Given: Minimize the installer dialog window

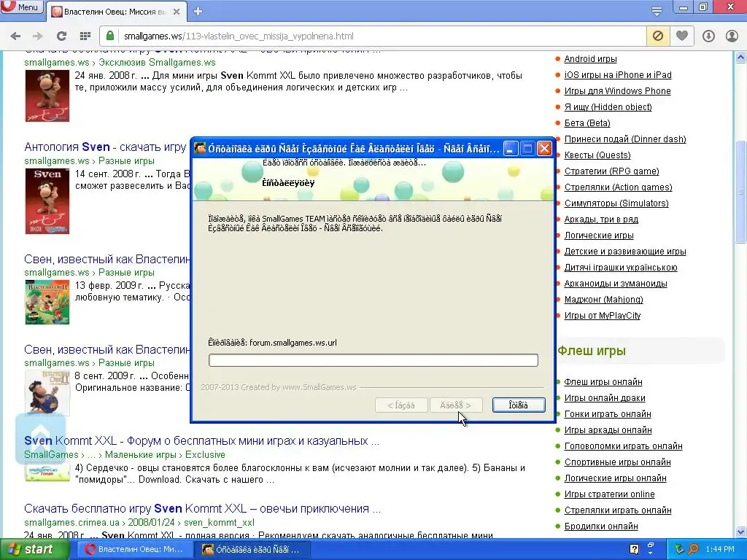Looking at the screenshot, I should pyautogui.click(x=510, y=149).
